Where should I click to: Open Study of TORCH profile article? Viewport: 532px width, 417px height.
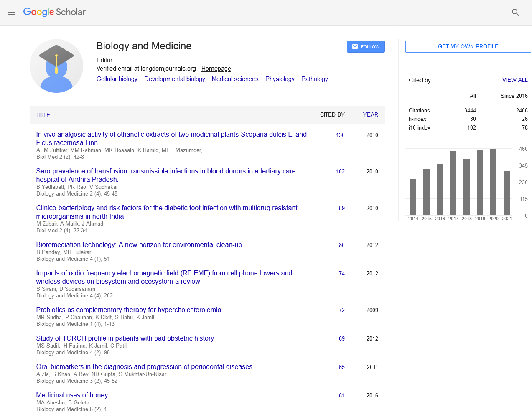pos(125,338)
